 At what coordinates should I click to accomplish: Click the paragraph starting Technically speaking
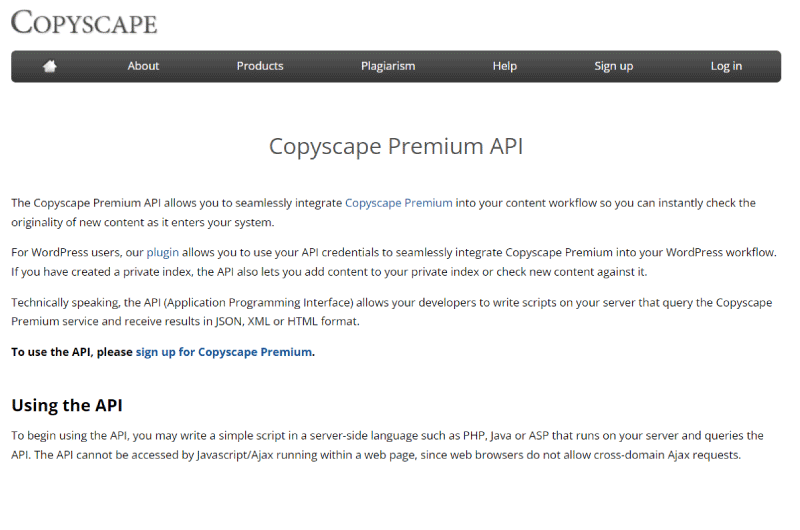392,312
